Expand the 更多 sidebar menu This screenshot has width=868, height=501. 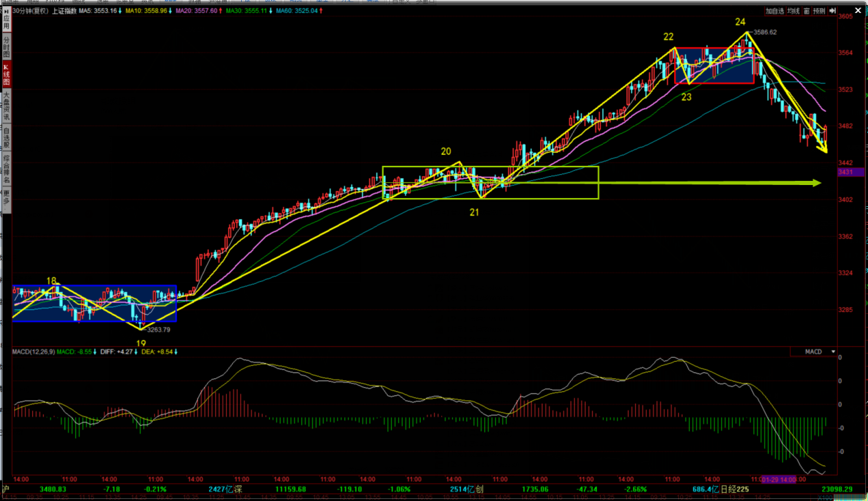tap(6, 198)
